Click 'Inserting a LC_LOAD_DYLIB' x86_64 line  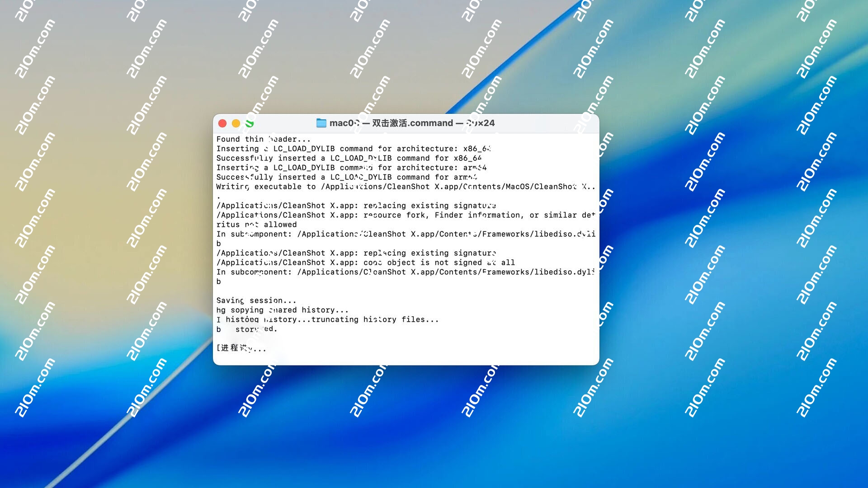pos(353,149)
